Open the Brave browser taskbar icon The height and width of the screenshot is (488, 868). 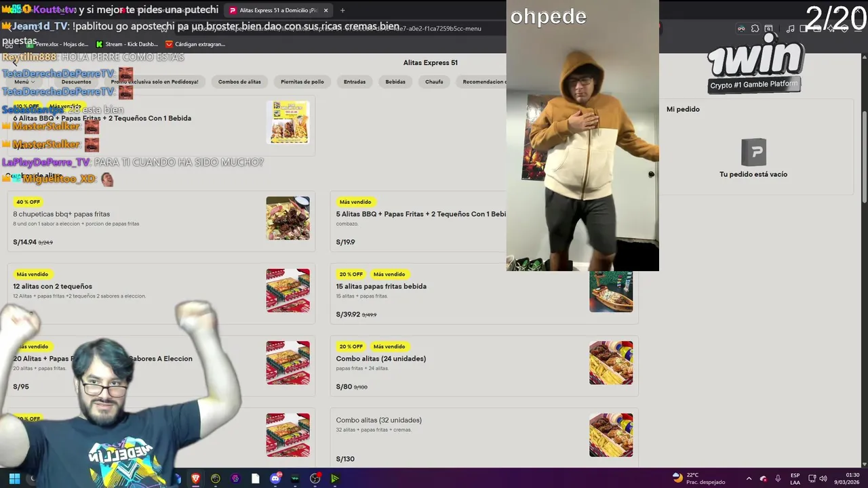click(x=195, y=479)
